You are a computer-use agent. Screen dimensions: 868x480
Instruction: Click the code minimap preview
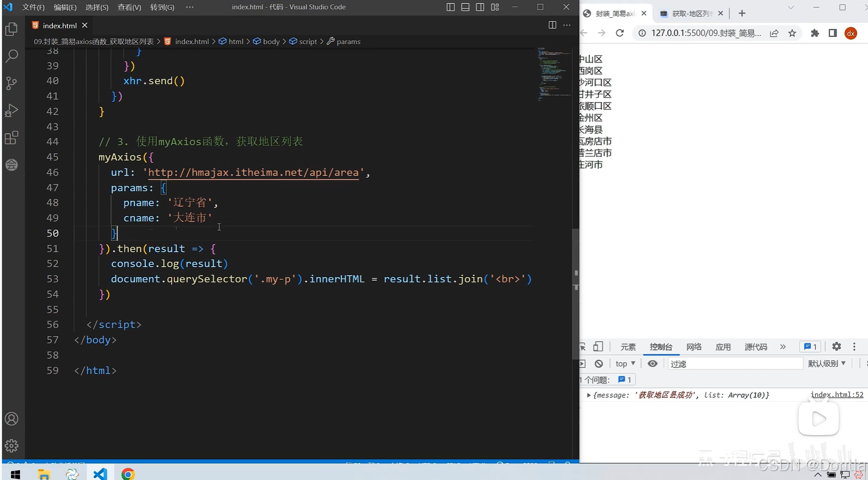[554, 74]
